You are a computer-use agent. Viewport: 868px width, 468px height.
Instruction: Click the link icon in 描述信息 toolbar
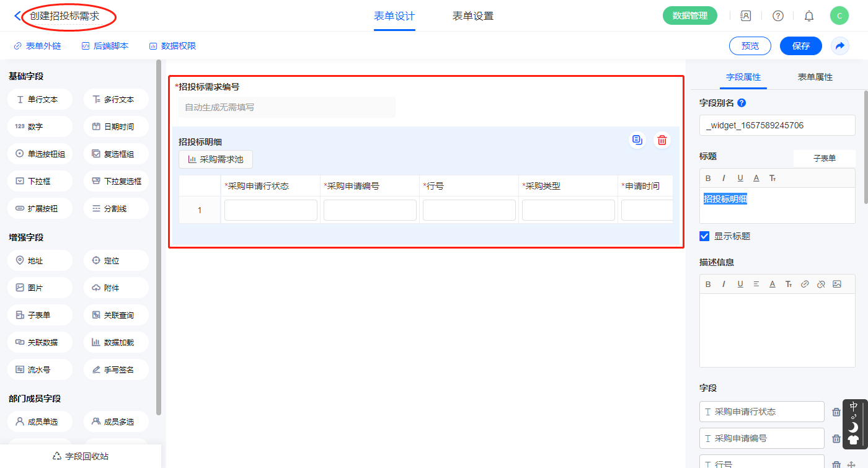pos(805,284)
